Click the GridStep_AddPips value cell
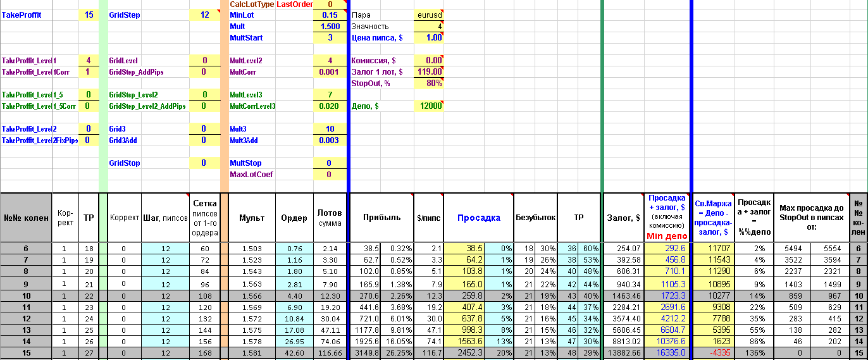Viewport: 868px width, 360px height. pos(205,72)
